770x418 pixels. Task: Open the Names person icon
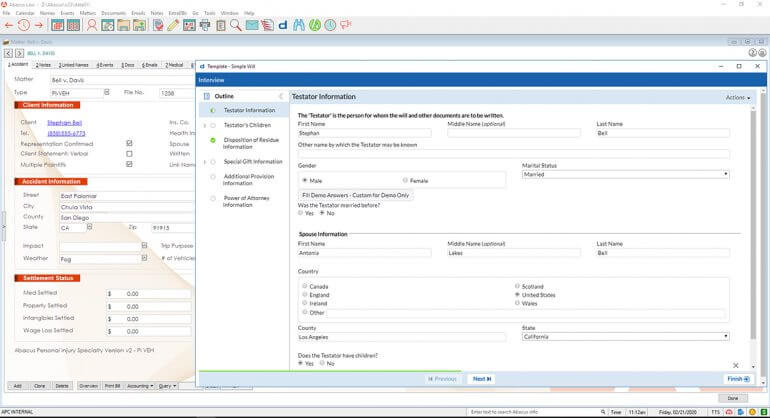(92, 25)
